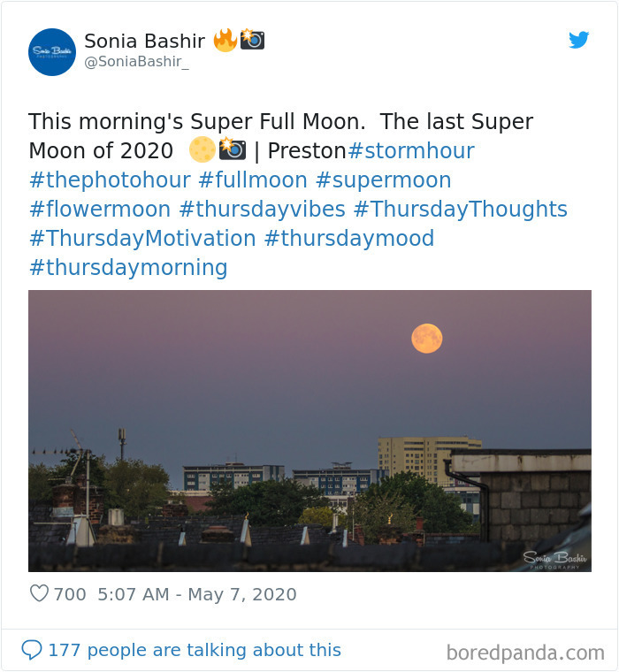
Task: Open the #supermoon hashtag
Action: (384, 180)
